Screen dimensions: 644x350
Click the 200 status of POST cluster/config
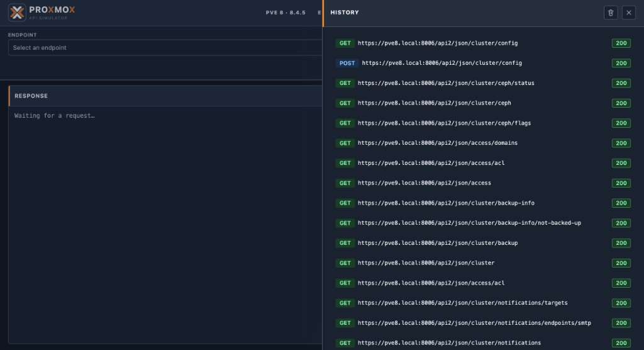coord(621,64)
